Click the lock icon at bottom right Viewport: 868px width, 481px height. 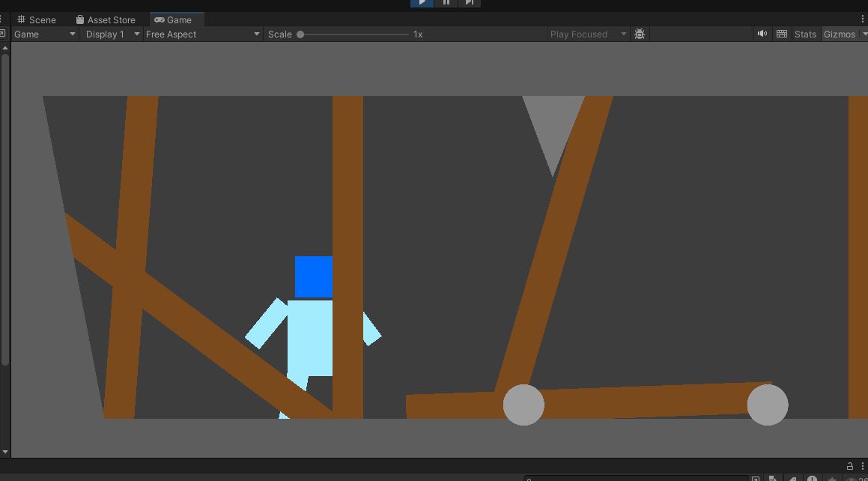pyautogui.click(x=850, y=466)
